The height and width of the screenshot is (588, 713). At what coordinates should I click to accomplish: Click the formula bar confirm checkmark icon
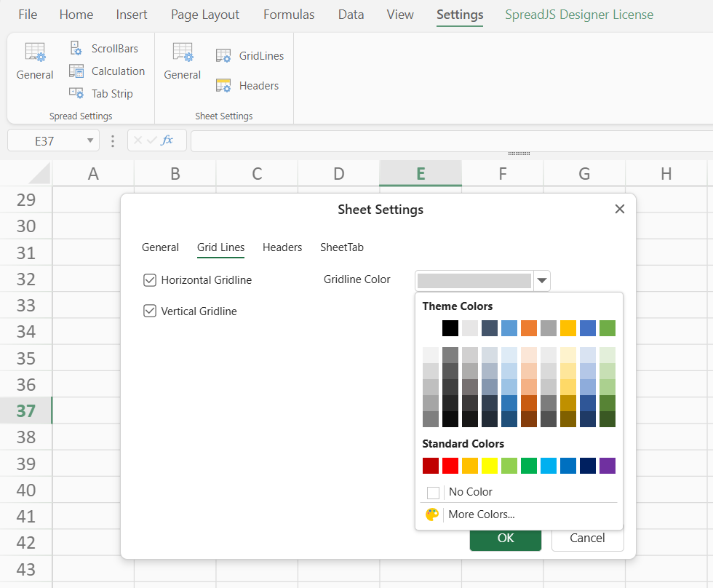(x=152, y=140)
